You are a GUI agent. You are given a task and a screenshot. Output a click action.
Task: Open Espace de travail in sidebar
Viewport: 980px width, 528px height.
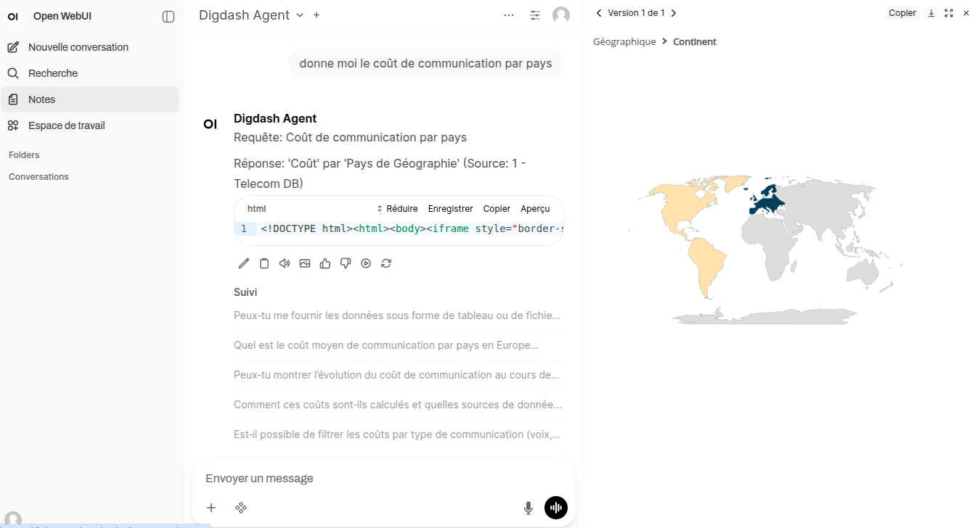[67, 125]
